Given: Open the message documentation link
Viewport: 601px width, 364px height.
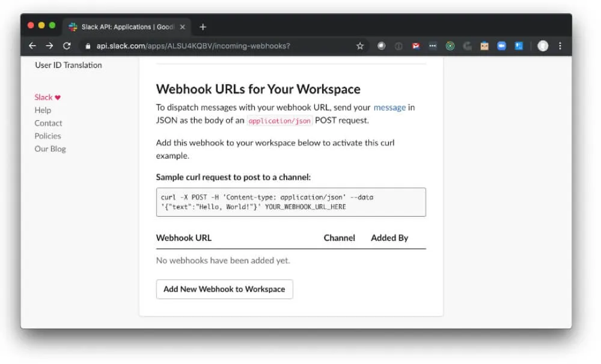Looking at the screenshot, I should [390, 107].
